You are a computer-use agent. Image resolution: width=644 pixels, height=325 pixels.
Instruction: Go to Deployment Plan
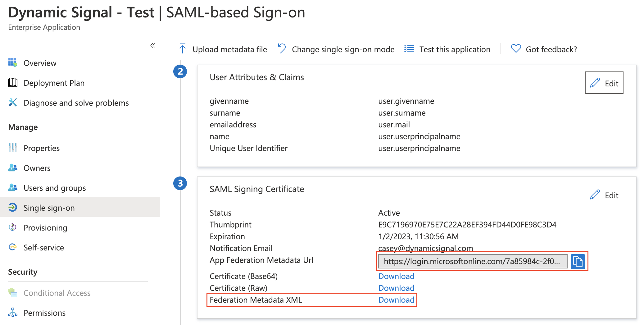(x=54, y=83)
